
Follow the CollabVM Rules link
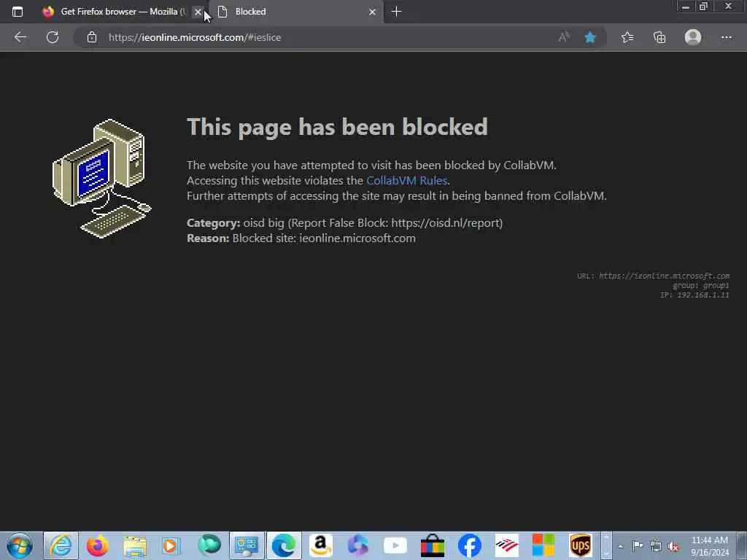pyautogui.click(x=406, y=181)
